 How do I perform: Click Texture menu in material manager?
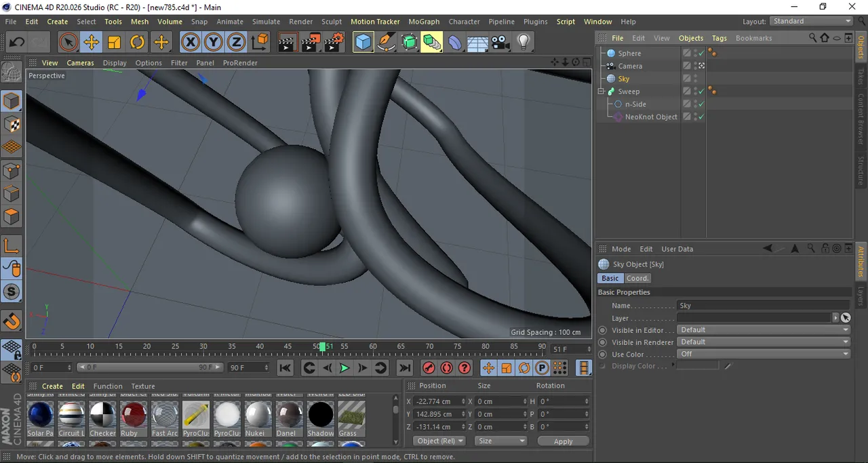point(142,386)
